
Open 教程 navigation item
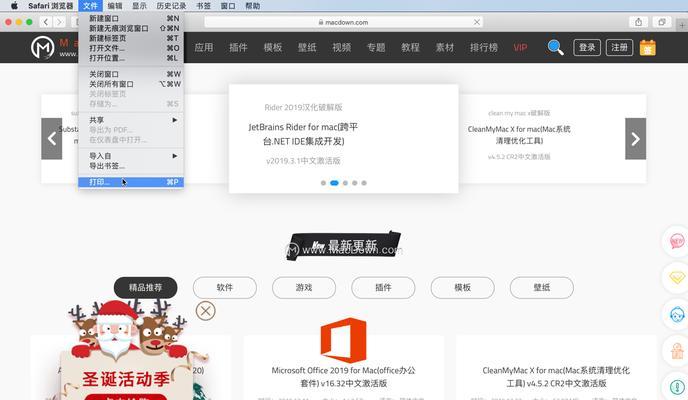click(x=410, y=47)
